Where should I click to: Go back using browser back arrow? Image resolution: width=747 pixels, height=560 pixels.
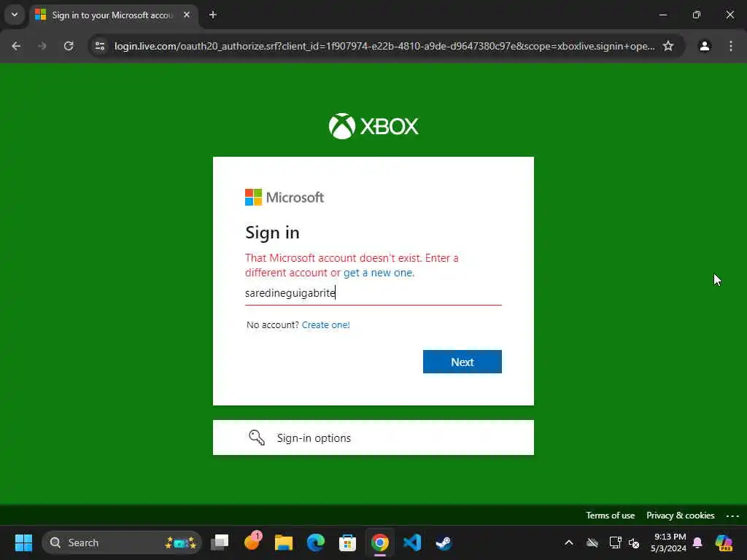click(16, 46)
